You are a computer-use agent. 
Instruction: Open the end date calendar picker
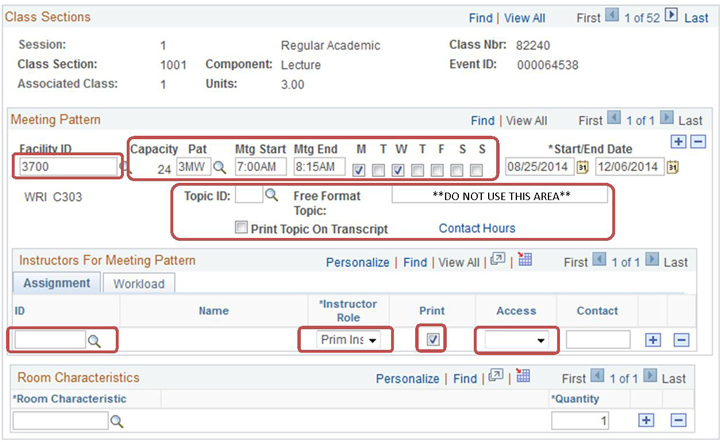[673, 167]
